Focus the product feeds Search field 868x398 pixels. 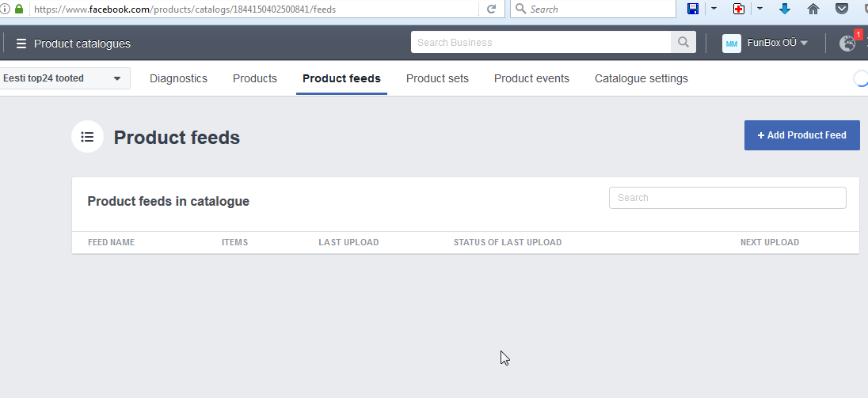(x=727, y=198)
